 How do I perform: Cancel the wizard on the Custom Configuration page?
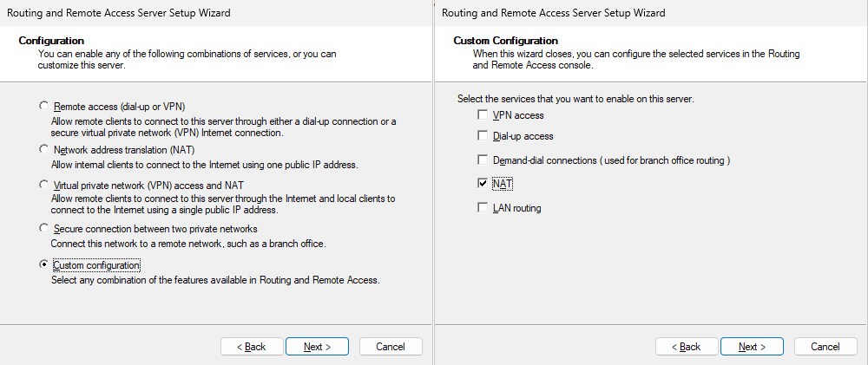825,347
